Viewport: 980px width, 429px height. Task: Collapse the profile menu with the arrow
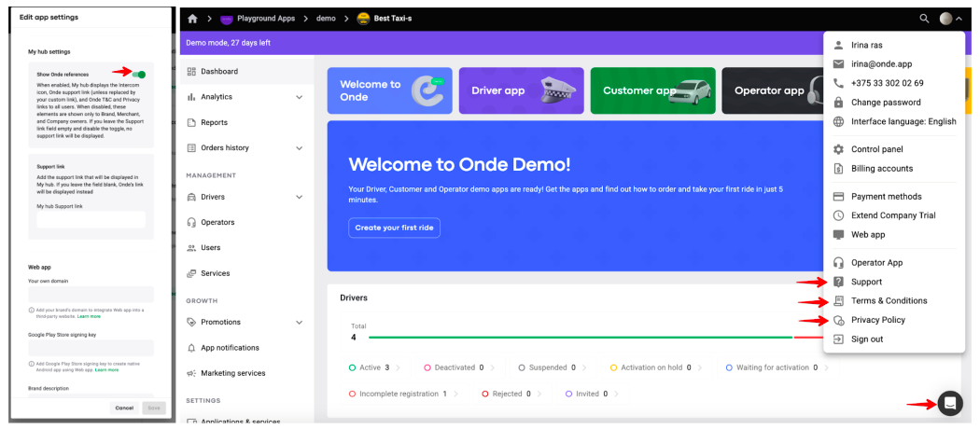click(959, 19)
